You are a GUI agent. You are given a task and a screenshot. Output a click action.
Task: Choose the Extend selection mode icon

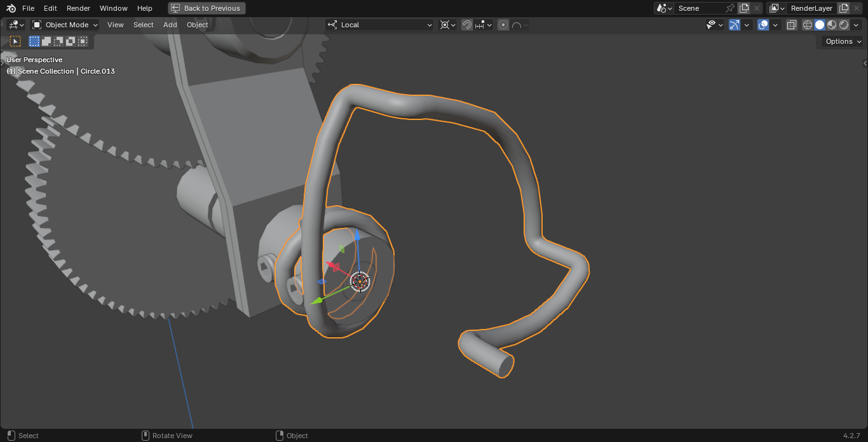(46, 41)
